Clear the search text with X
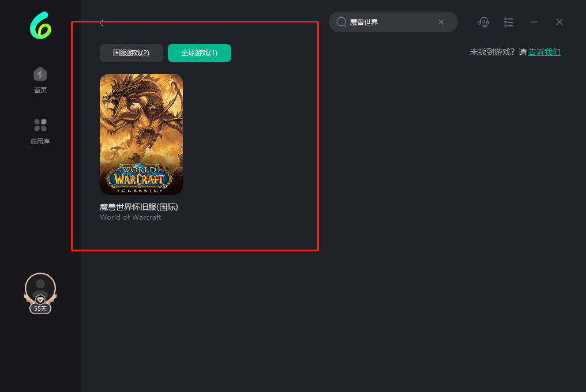Screen dimensions: 586x392 pos(441,22)
